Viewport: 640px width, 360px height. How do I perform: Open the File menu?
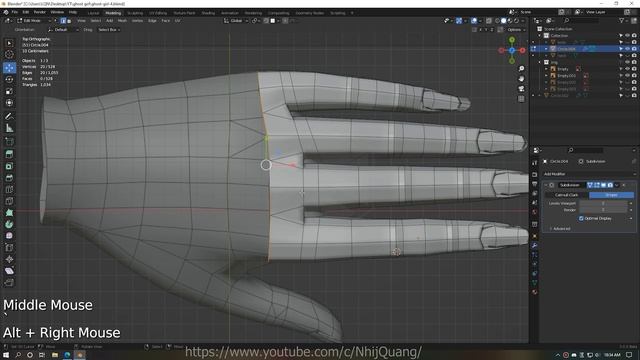coord(15,12)
